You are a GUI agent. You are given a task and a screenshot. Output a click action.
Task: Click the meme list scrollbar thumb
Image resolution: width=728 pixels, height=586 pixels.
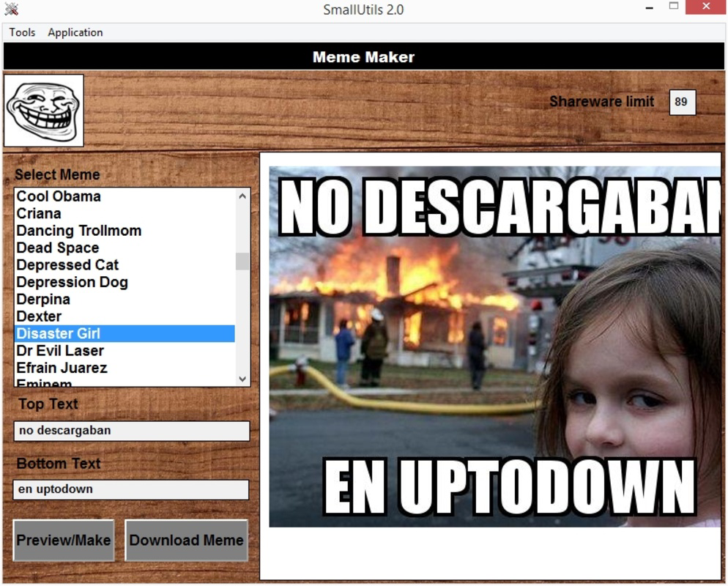242,262
